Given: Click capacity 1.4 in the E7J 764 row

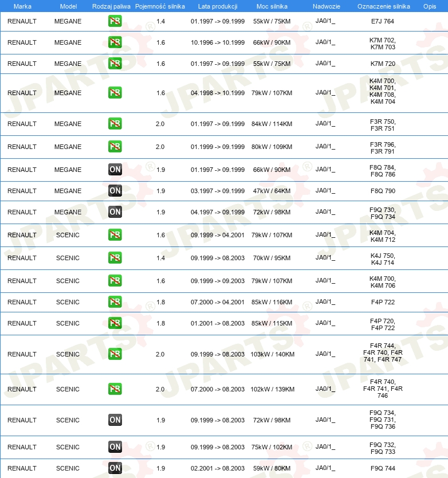Looking at the screenshot, I should 160,22.
